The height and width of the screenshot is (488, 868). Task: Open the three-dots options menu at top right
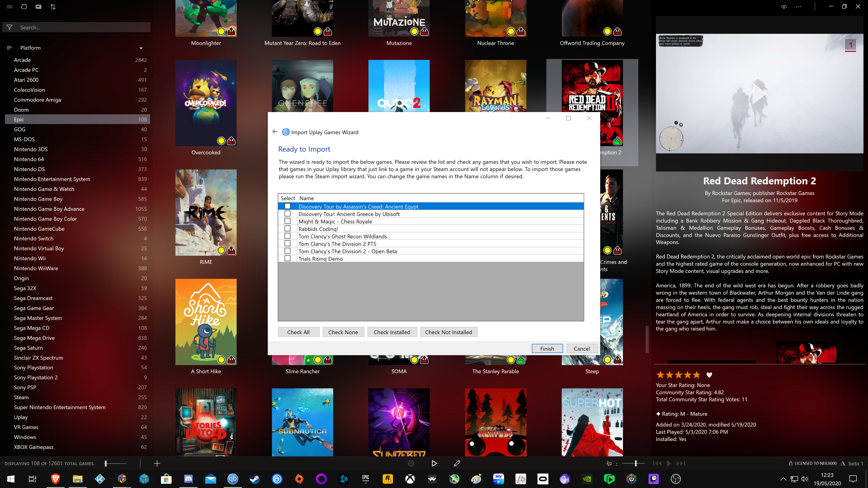coord(798,7)
